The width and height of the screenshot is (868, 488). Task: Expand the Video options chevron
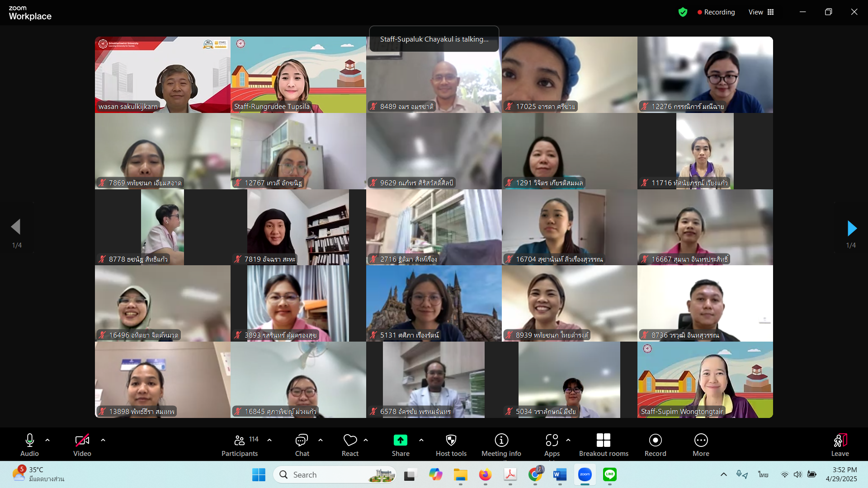(x=103, y=440)
